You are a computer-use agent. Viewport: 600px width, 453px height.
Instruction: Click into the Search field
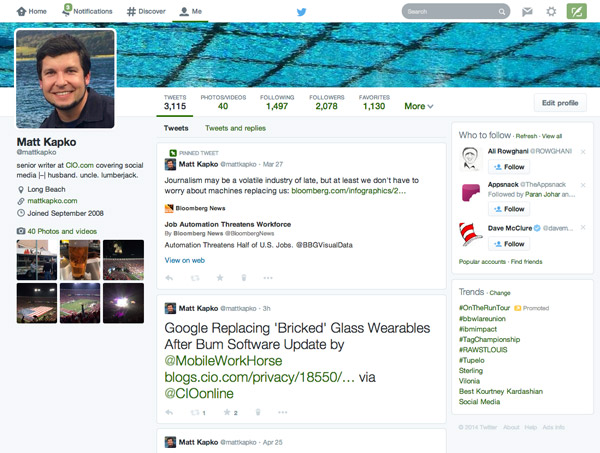[455, 11]
